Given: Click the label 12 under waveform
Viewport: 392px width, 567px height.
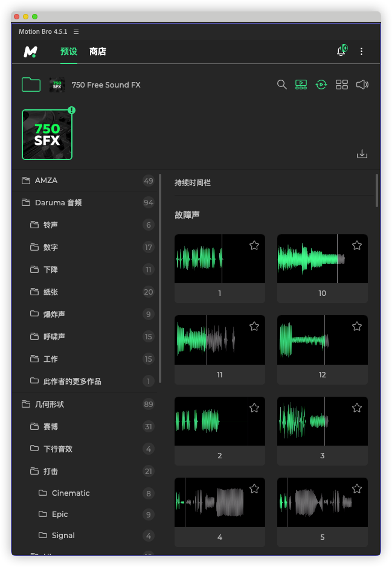Looking at the screenshot, I should 322,374.
